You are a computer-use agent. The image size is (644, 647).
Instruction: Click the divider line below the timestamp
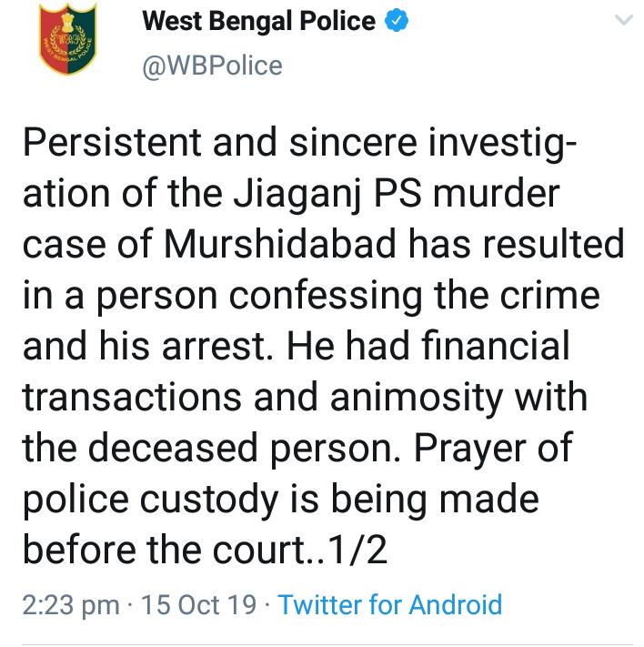click(x=327, y=644)
